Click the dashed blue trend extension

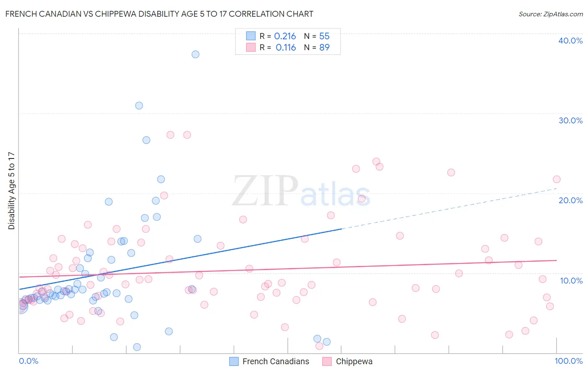coord(450,208)
